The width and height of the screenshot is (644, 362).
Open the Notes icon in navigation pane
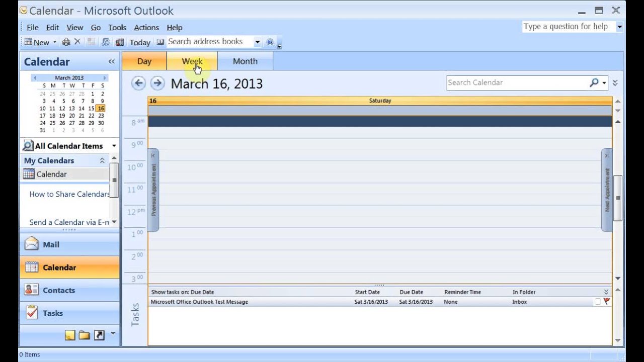70,335
